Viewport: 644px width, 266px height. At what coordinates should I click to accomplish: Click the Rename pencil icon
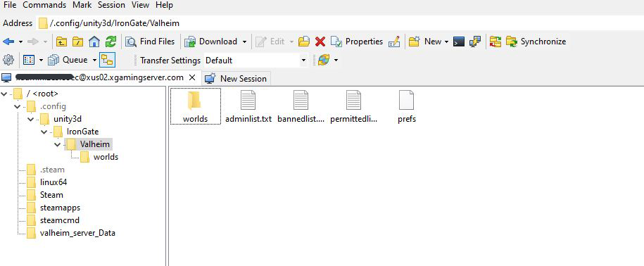(394, 42)
